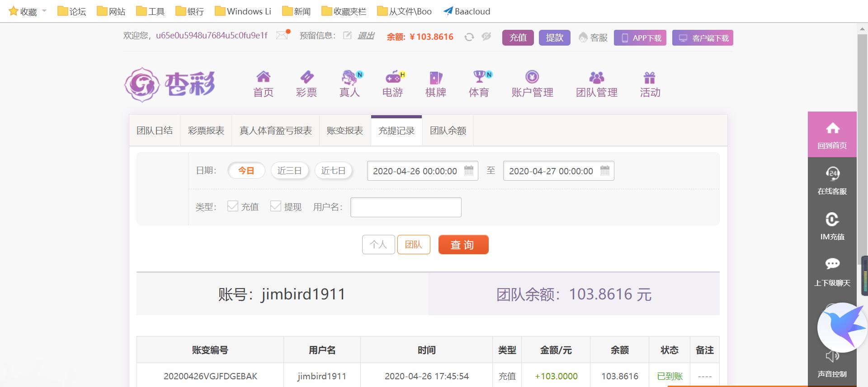Edit reserved info pencil icon
The height and width of the screenshot is (387, 868).
click(x=347, y=35)
